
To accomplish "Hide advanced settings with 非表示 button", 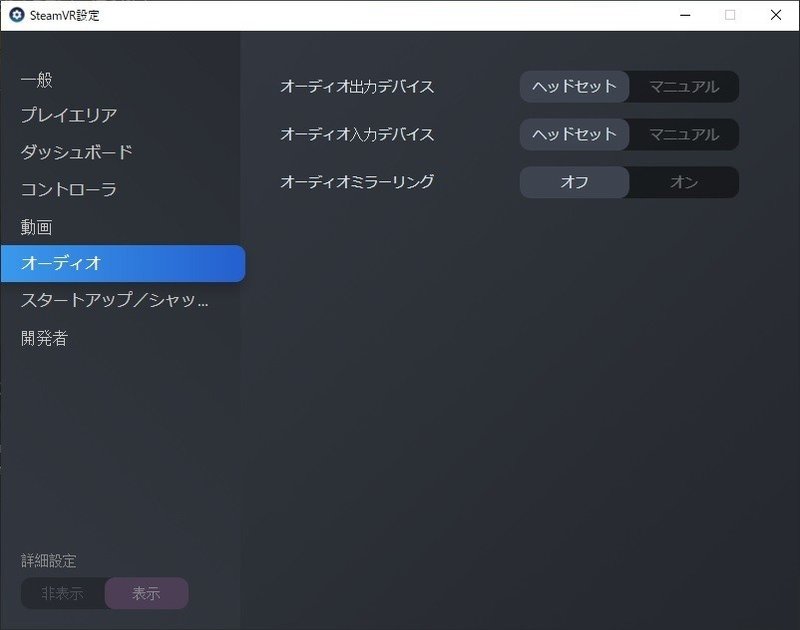I will pos(62,593).
